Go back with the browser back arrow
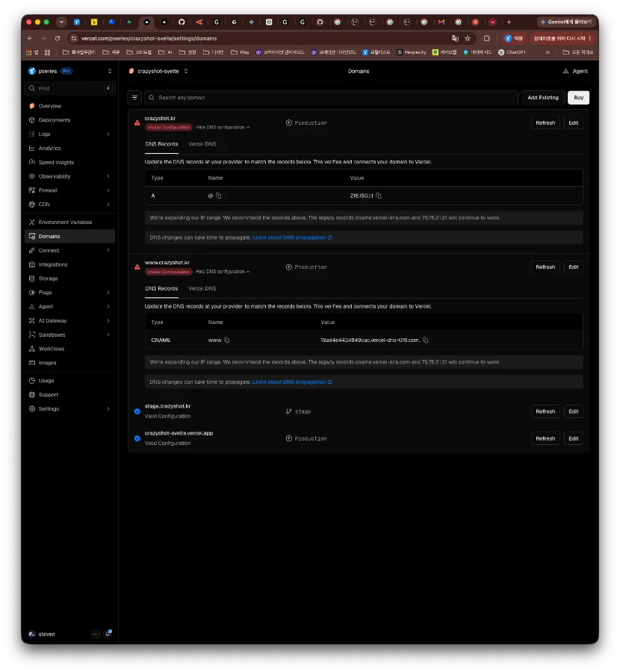Image resolution: width=620 pixels, height=672 pixels. [x=30, y=39]
